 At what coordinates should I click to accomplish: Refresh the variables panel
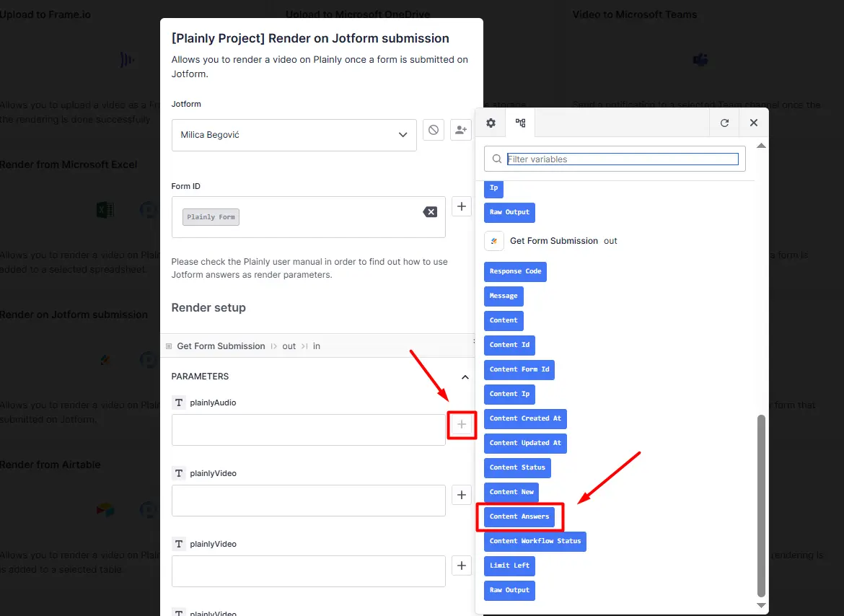point(724,123)
